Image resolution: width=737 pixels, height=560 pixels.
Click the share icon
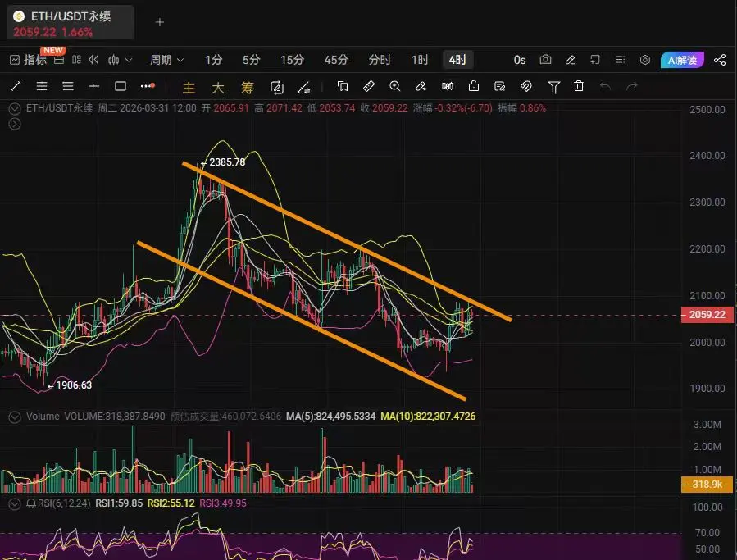720,60
